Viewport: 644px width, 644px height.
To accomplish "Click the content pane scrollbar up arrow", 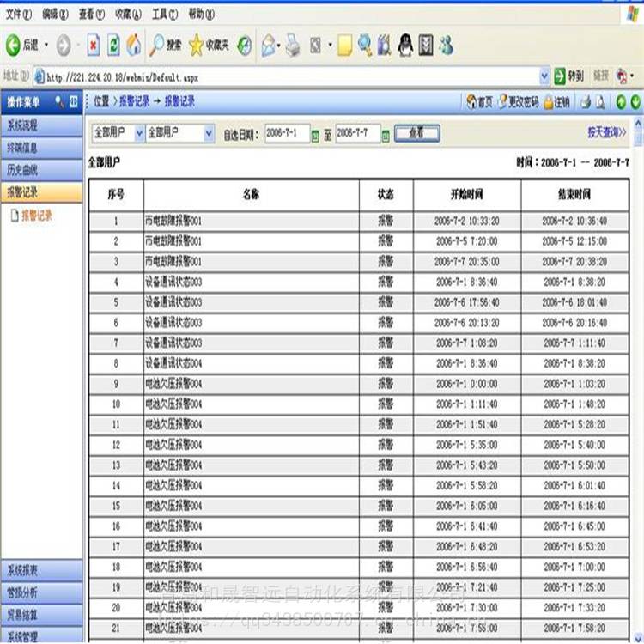I will tap(638, 123).
